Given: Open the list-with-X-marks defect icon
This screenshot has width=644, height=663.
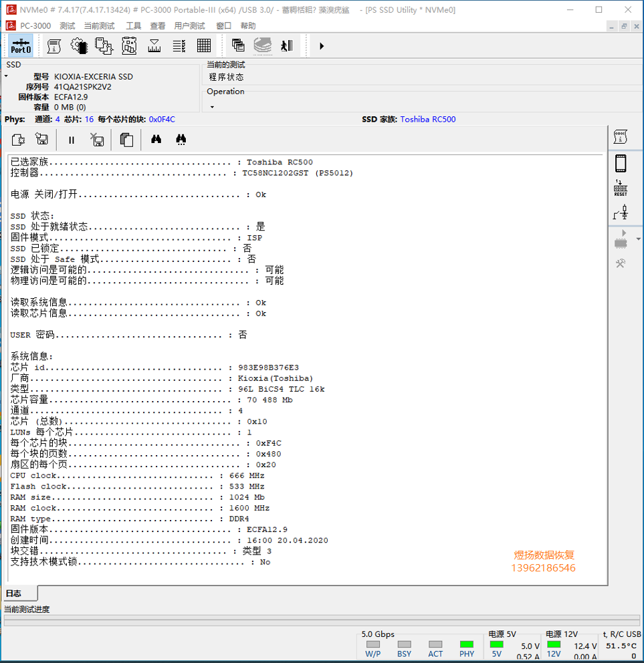Looking at the screenshot, I should (179, 45).
